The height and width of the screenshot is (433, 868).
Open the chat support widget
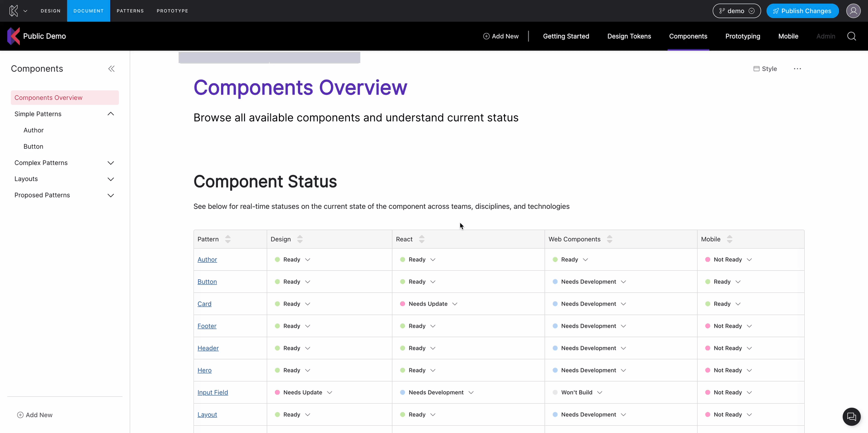tap(851, 416)
